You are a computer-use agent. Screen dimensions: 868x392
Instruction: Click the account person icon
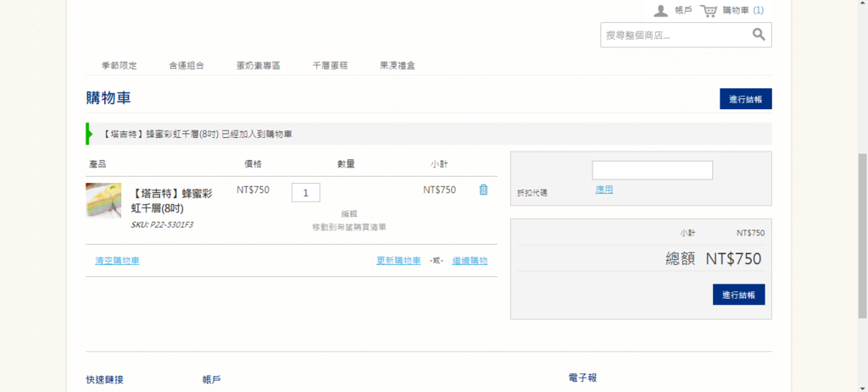(x=660, y=10)
